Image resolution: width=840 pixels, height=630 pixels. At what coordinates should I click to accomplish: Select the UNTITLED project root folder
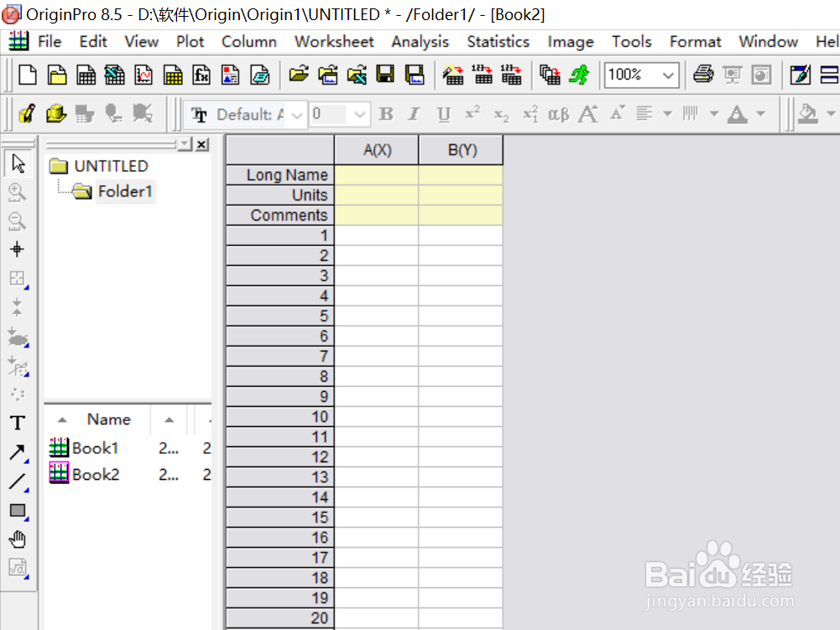pos(111,166)
